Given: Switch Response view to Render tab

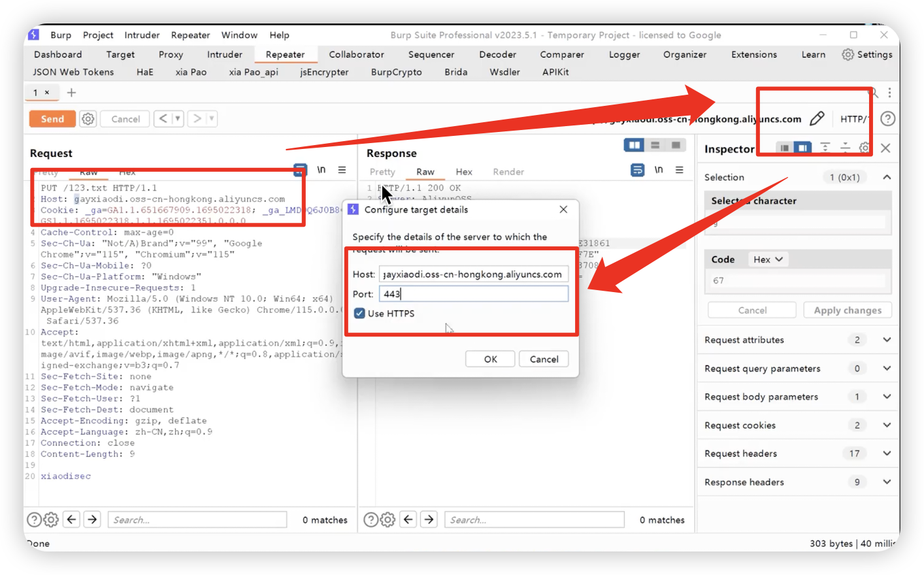Looking at the screenshot, I should click(x=508, y=172).
